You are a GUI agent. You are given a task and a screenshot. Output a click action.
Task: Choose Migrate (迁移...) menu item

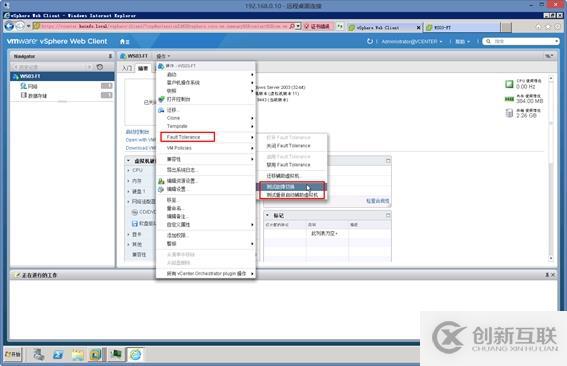click(x=206, y=110)
